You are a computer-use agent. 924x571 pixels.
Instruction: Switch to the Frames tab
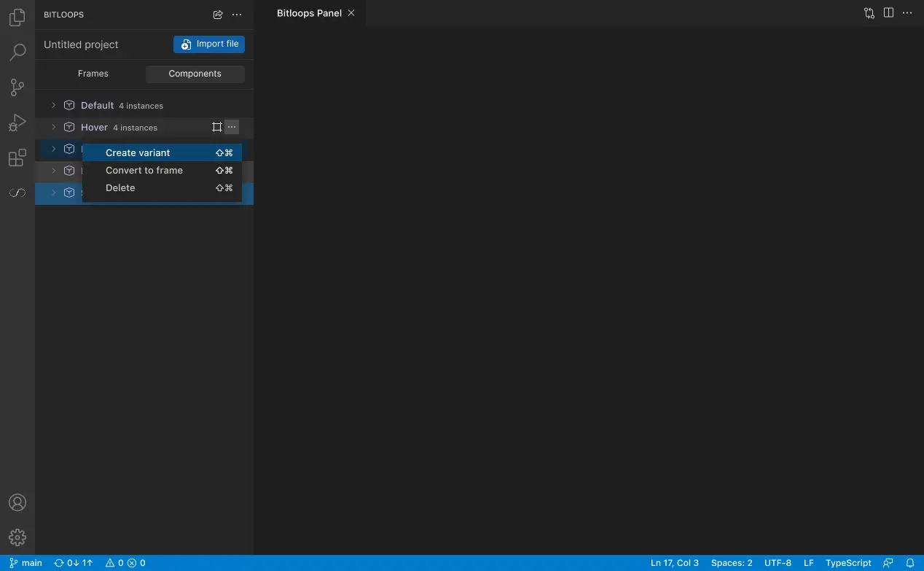(x=93, y=73)
